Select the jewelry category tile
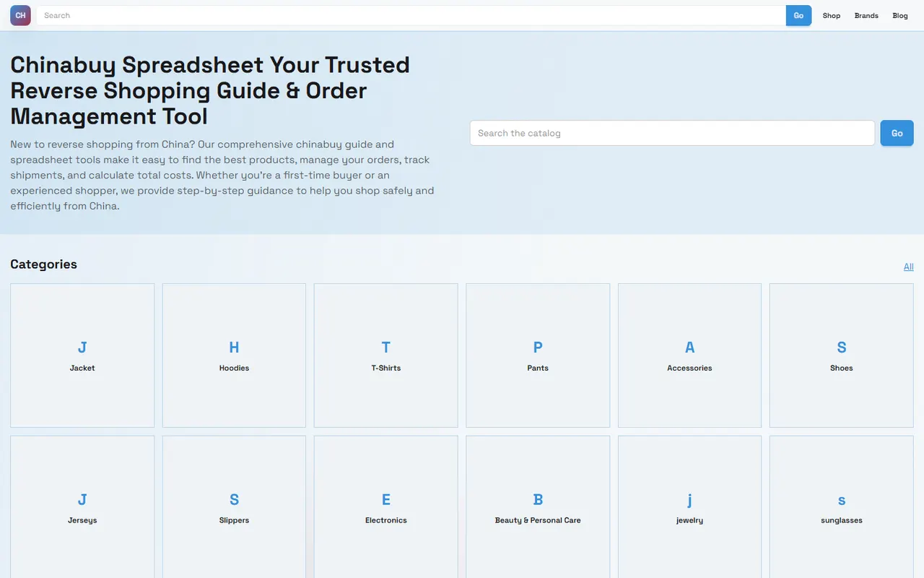 click(x=689, y=506)
